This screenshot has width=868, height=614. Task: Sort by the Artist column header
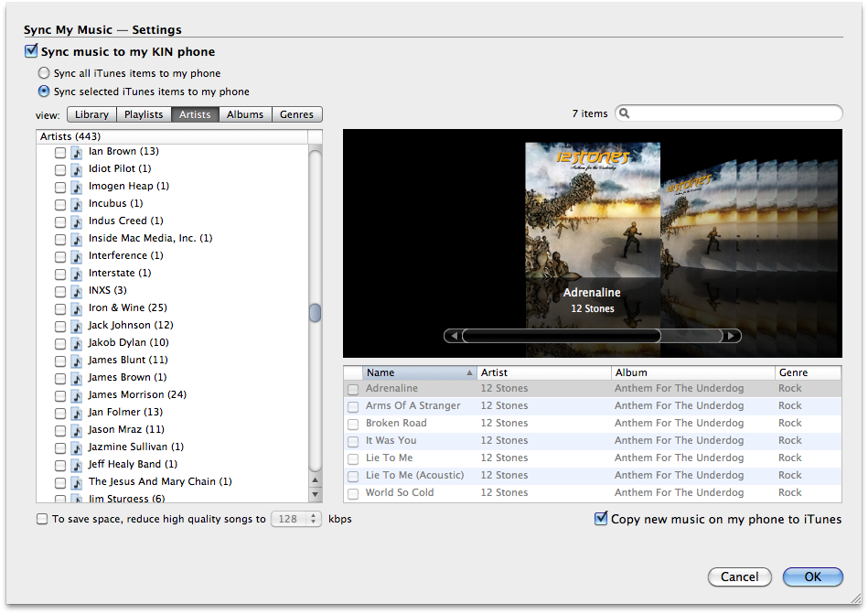(543, 372)
